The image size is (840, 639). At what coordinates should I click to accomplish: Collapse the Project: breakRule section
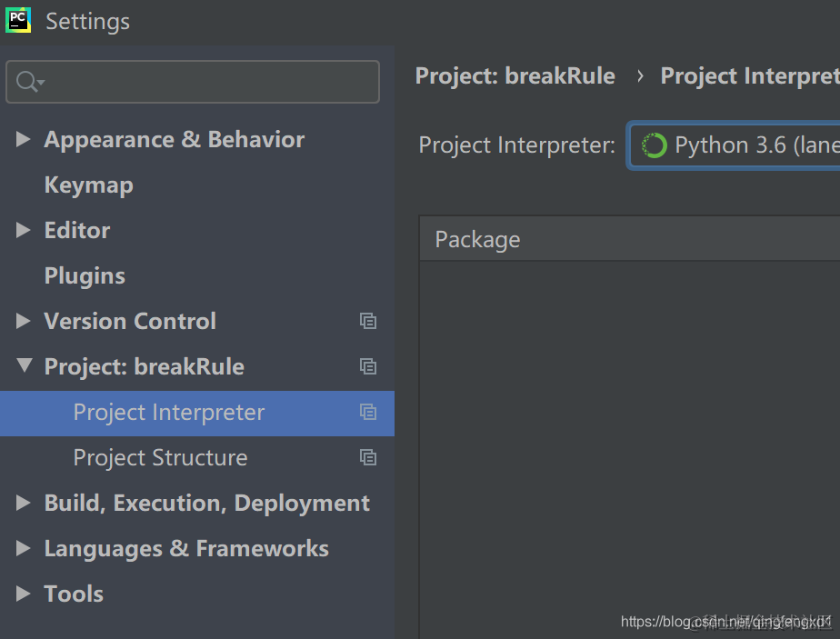pos(24,366)
